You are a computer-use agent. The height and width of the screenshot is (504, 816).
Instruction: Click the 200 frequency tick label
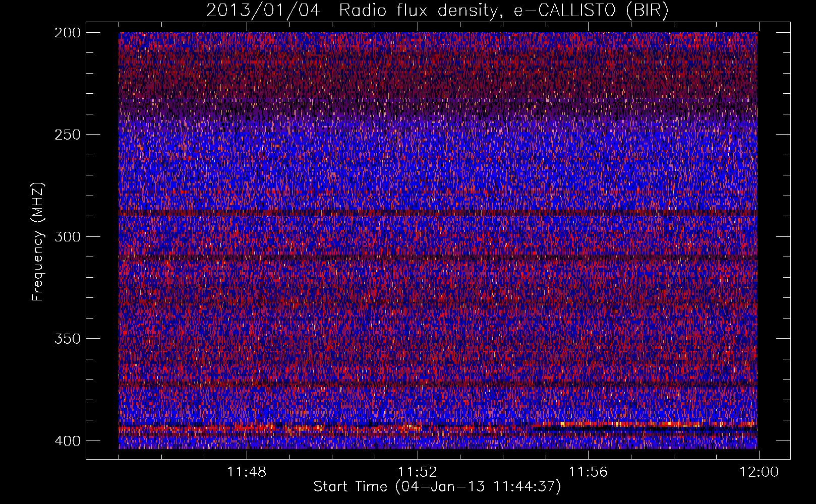click(x=67, y=32)
